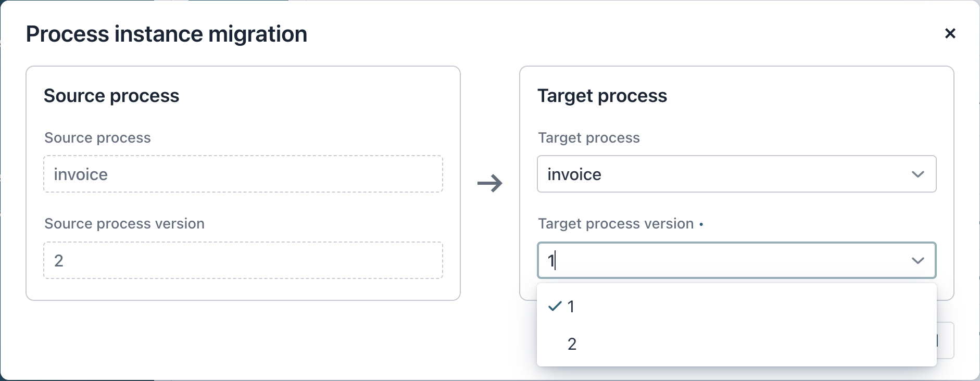Image resolution: width=980 pixels, height=381 pixels.
Task: Click the Source process label text
Action: (97, 137)
